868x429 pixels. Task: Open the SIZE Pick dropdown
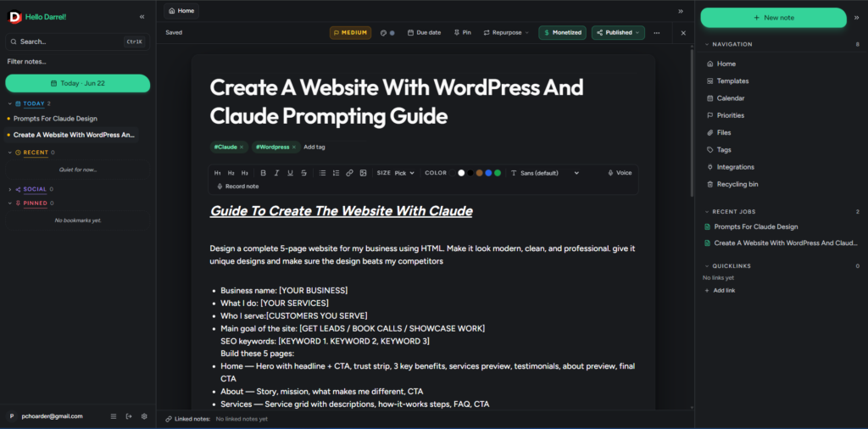(x=404, y=173)
